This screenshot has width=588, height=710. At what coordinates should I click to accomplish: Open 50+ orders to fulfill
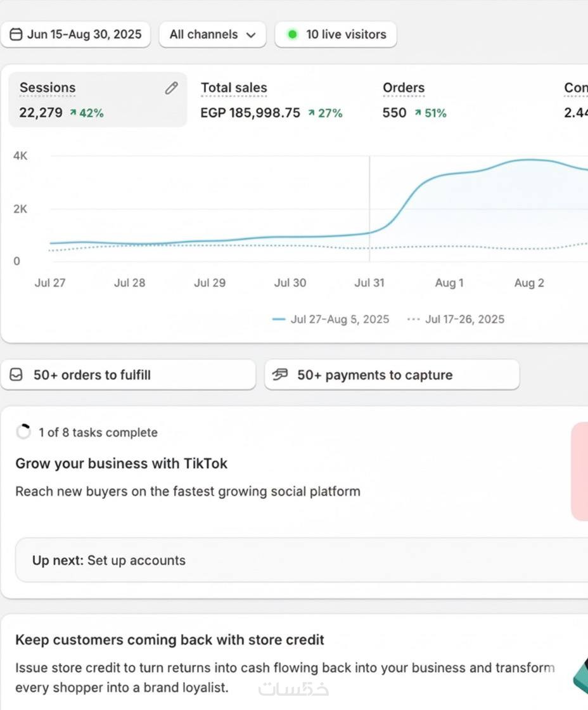pos(128,375)
